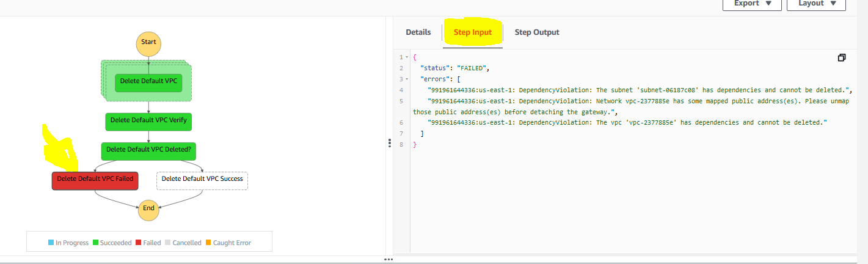Switch to the Details tab
868x264 pixels.
[418, 32]
